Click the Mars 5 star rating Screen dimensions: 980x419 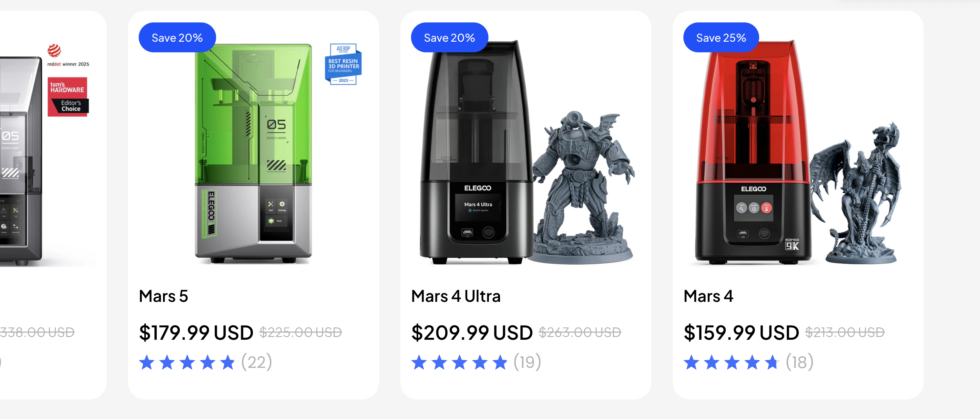click(x=187, y=362)
